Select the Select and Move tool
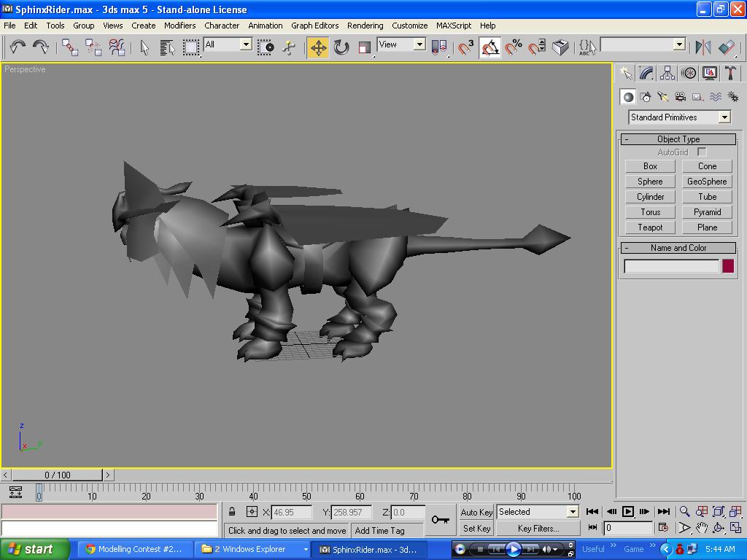747x560 pixels. pos(318,47)
